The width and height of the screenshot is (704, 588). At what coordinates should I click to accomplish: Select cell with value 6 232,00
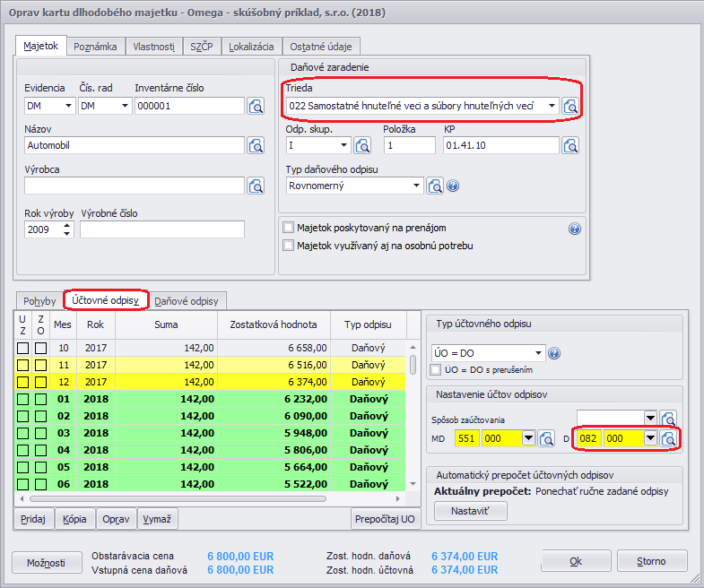pos(274,399)
